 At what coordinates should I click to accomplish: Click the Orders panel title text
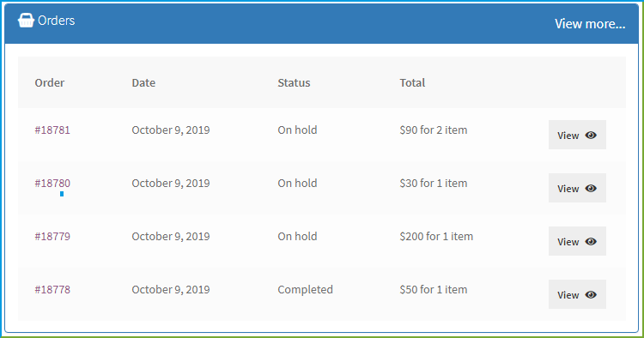(x=57, y=21)
